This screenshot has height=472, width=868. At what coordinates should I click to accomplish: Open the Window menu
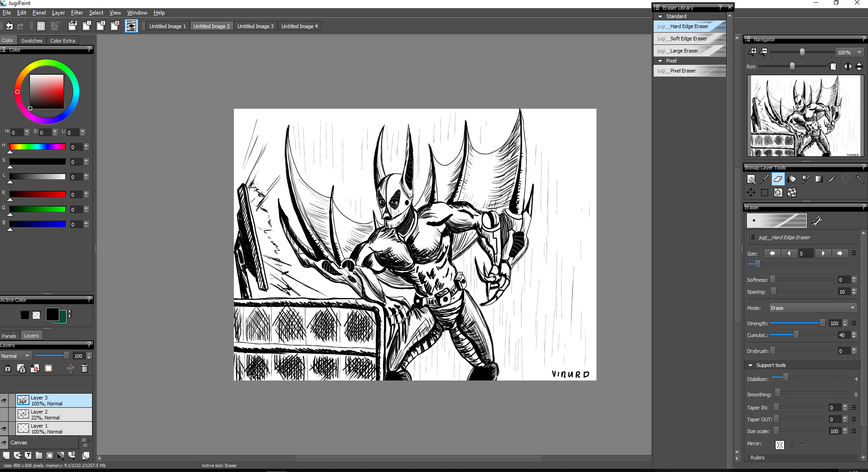point(137,13)
